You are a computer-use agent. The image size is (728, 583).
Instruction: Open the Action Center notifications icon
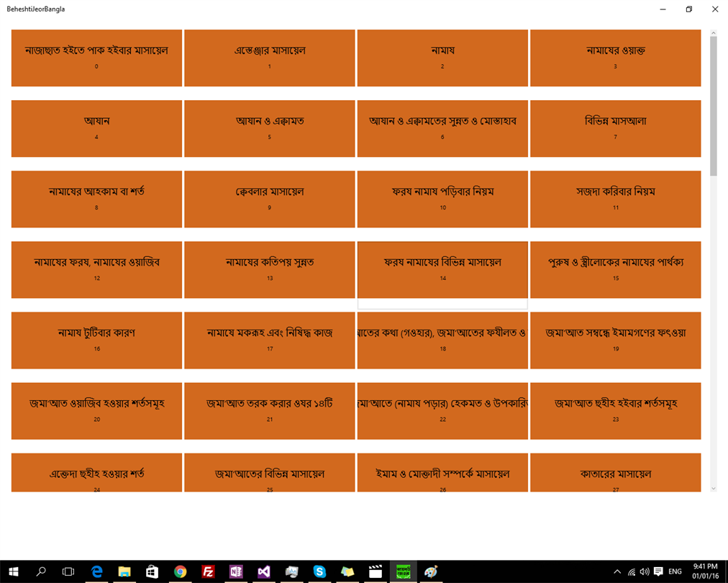point(658,572)
